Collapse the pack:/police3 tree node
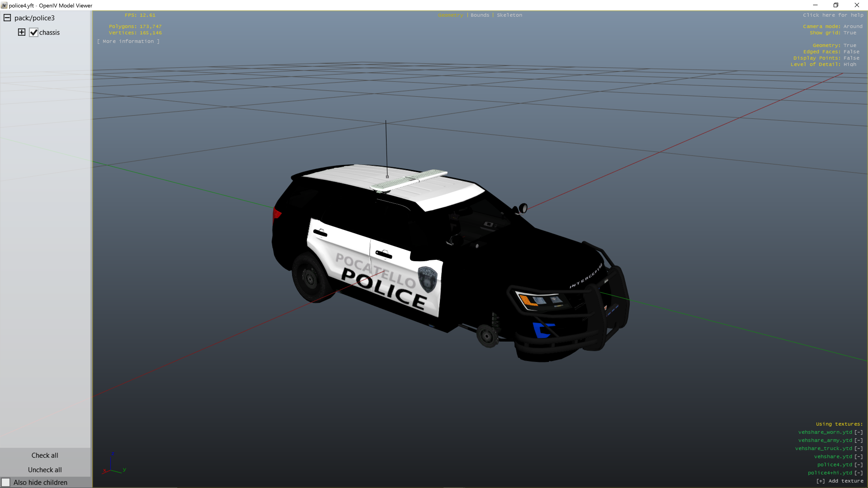The width and height of the screenshot is (868, 488). (x=7, y=18)
